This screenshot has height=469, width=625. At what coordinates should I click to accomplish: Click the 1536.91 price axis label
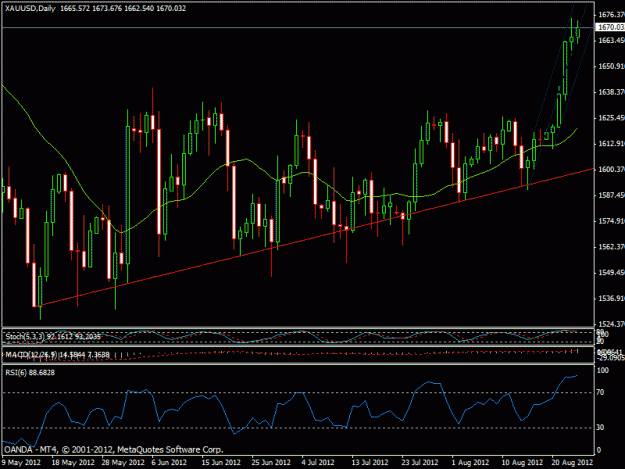point(611,298)
